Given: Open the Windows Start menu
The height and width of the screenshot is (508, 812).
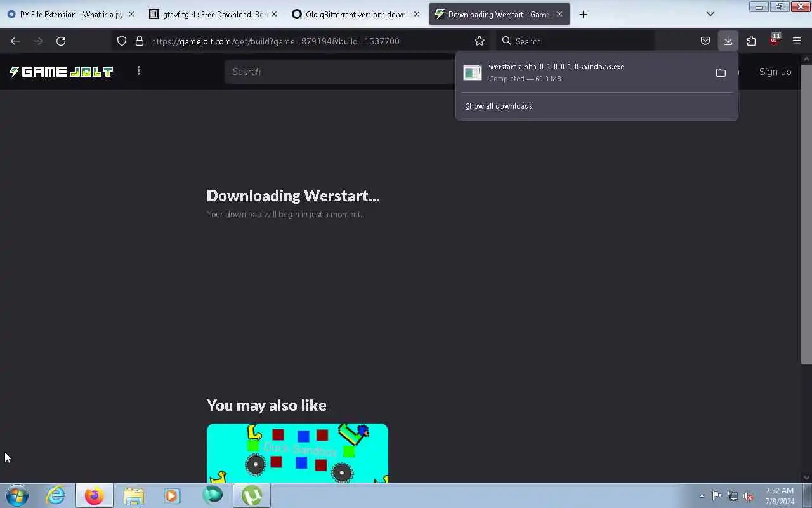Looking at the screenshot, I should click(x=17, y=495).
